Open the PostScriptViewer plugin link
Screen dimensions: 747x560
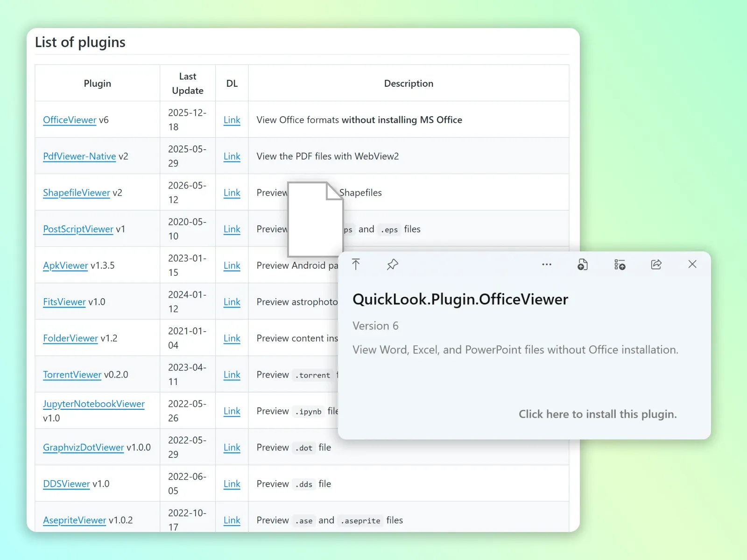pos(78,229)
